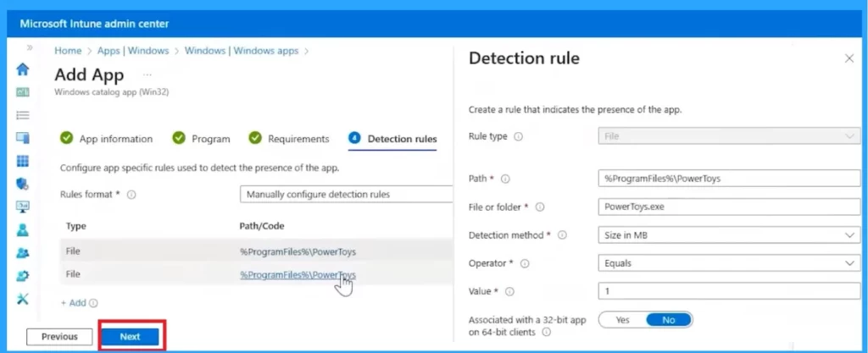Open the Rule type dropdown
868x353 pixels.
click(x=729, y=136)
